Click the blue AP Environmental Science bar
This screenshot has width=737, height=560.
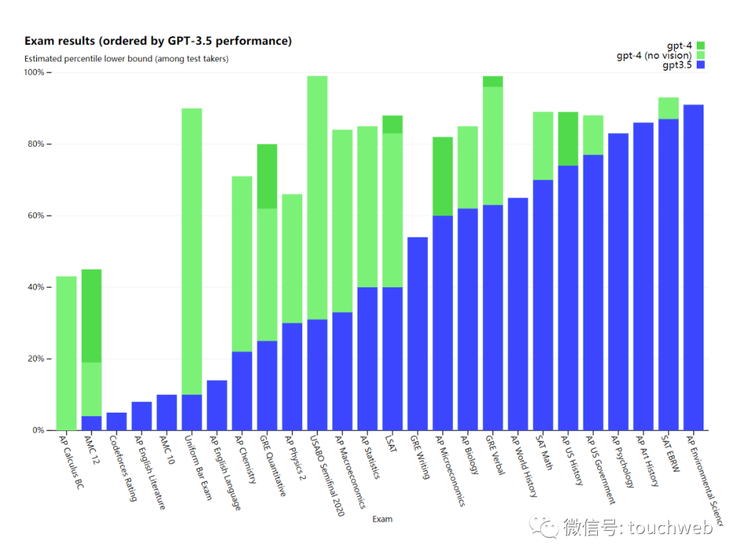coord(693,267)
